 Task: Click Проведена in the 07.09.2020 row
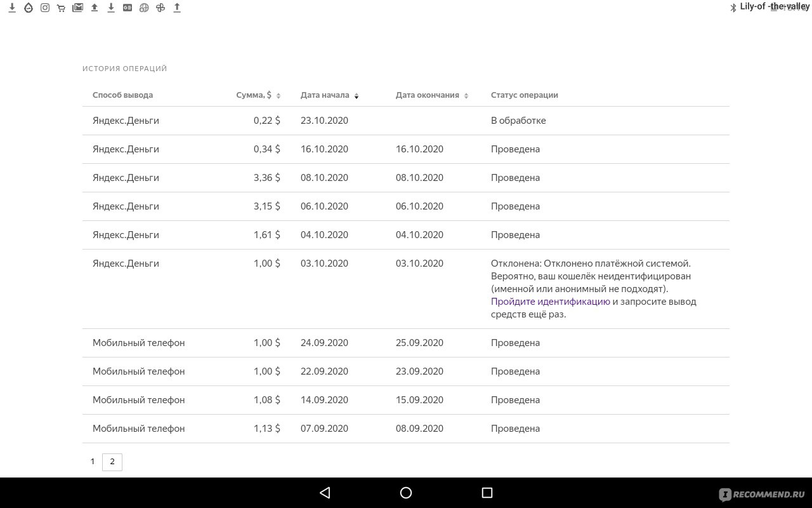pyautogui.click(x=515, y=429)
